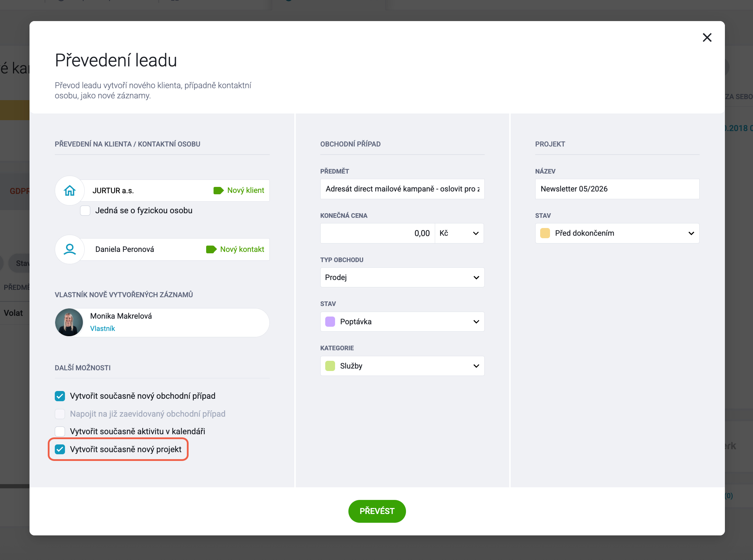Click the green Nový klient tag icon
The height and width of the screenshot is (560, 753).
tap(218, 190)
